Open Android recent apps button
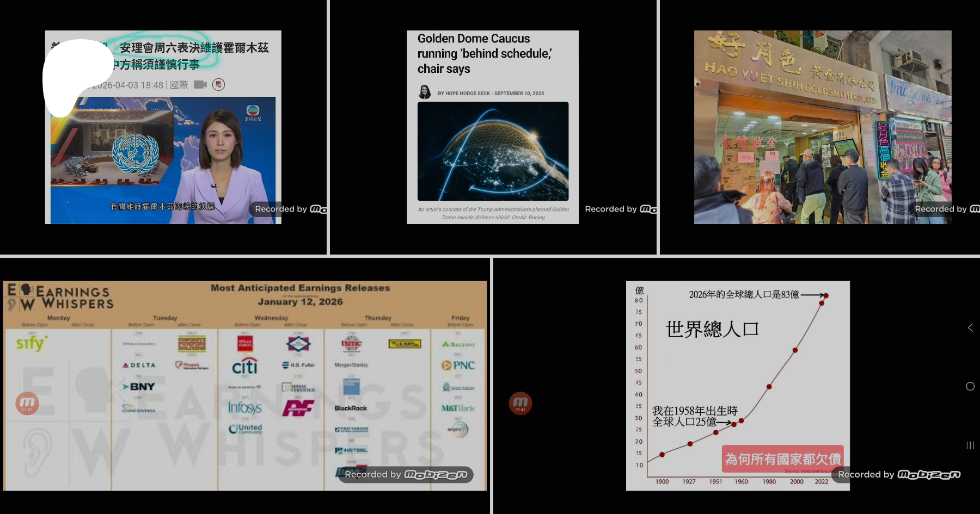The height and width of the screenshot is (514, 980). coord(970,445)
